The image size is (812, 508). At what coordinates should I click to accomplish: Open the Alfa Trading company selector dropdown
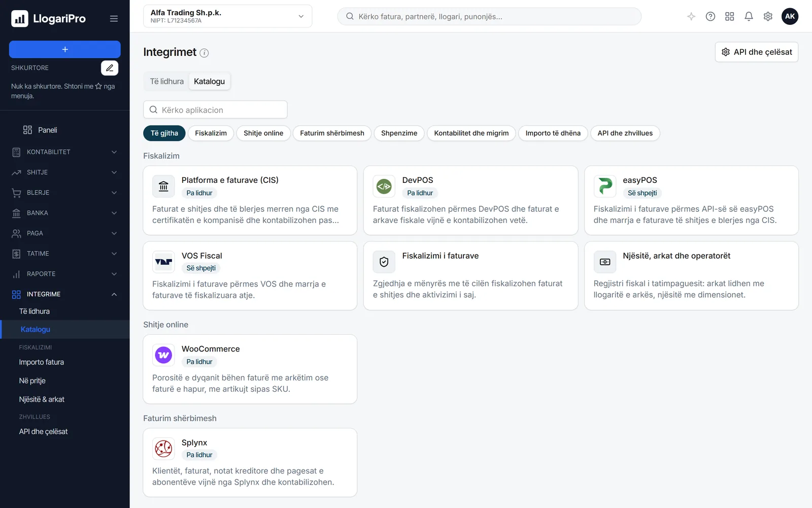click(227, 16)
